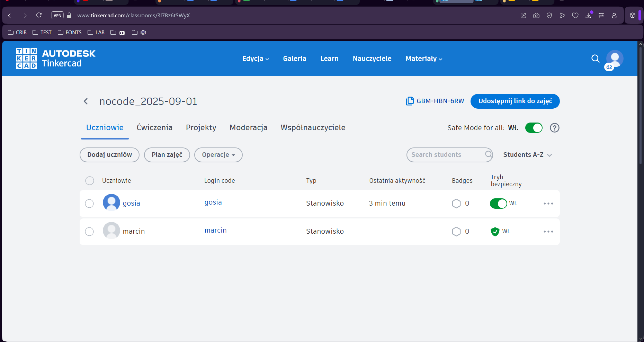Image resolution: width=644 pixels, height=342 pixels.
Task: Switch to the Ćwiczenia tab
Action: [154, 128]
